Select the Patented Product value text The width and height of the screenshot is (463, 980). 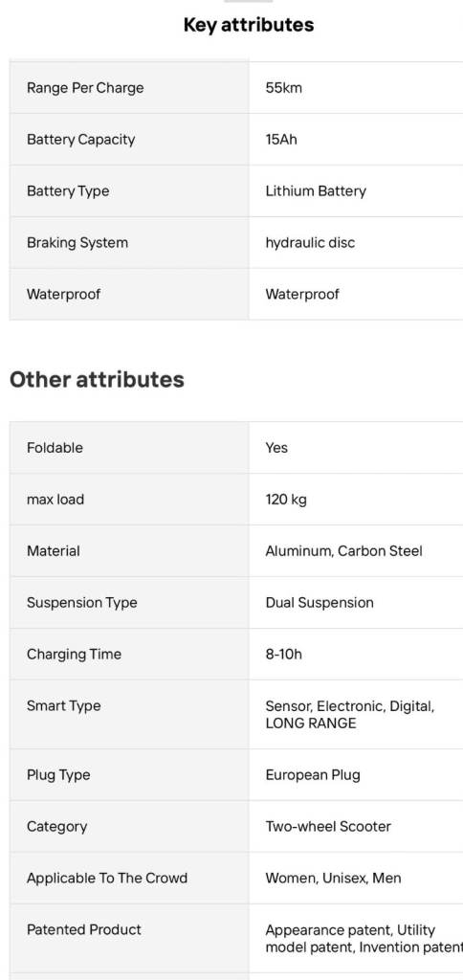(364, 938)
